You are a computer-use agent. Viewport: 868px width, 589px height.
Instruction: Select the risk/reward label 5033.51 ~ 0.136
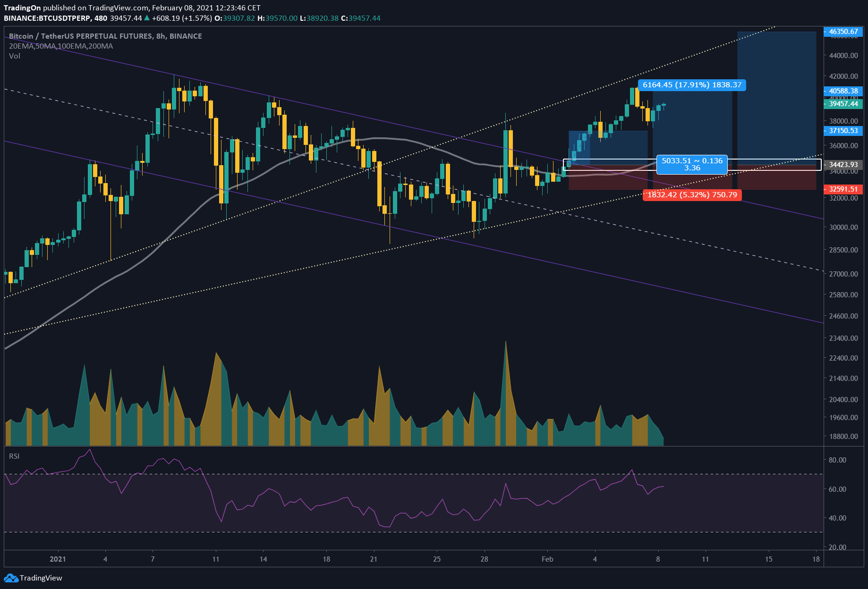[692, 164]
